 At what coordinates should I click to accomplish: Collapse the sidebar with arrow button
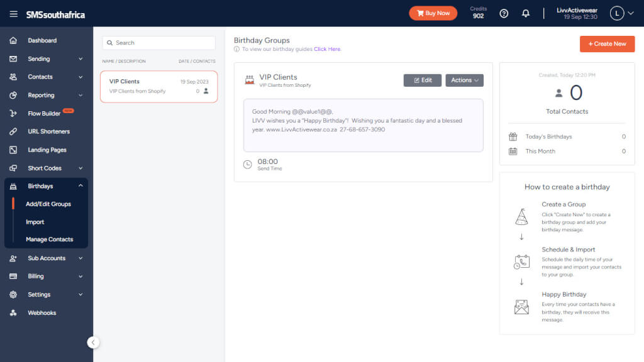pos(93,343)
